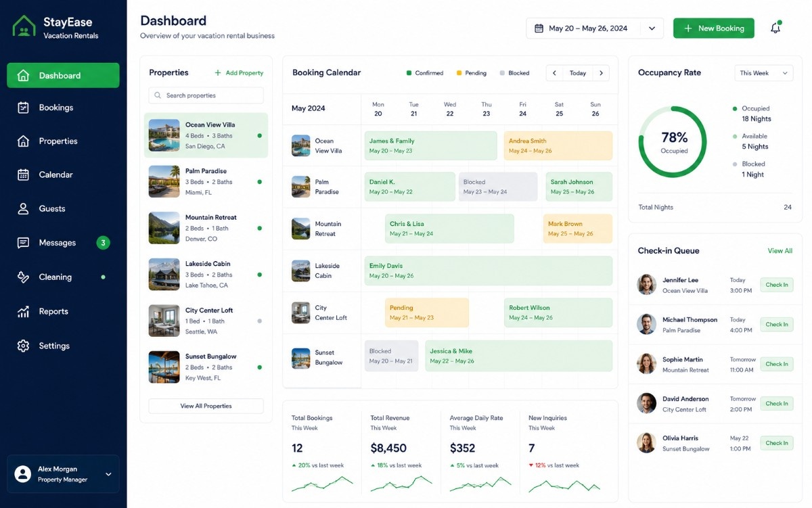
Task: Open Mark Brown pending booking
Action: tap(578, 229)
